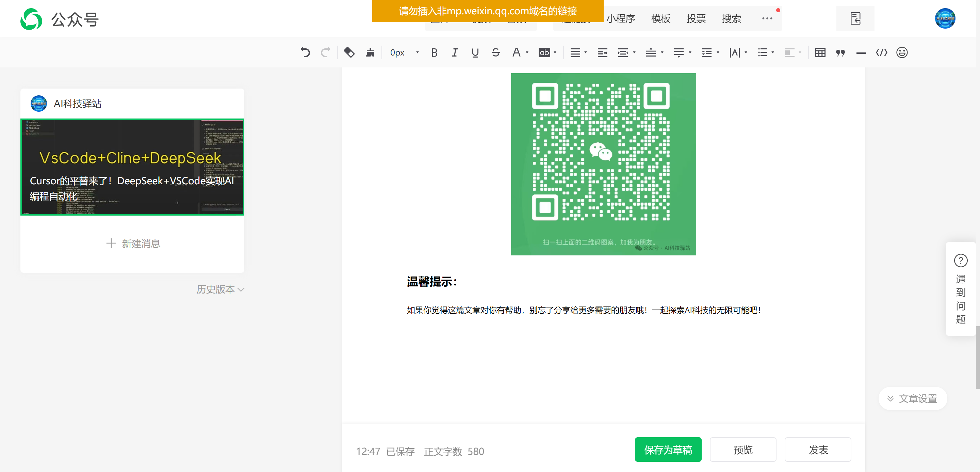Insert a blockquote
980x472 pixels.
pos(841,52)
